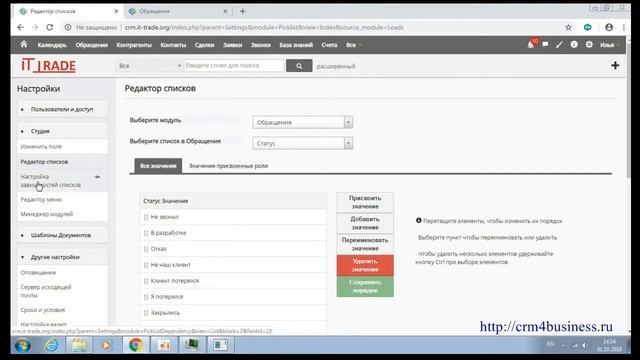Open user menu 'Илья'
640x360 pixels.
(x=609, y=45)
